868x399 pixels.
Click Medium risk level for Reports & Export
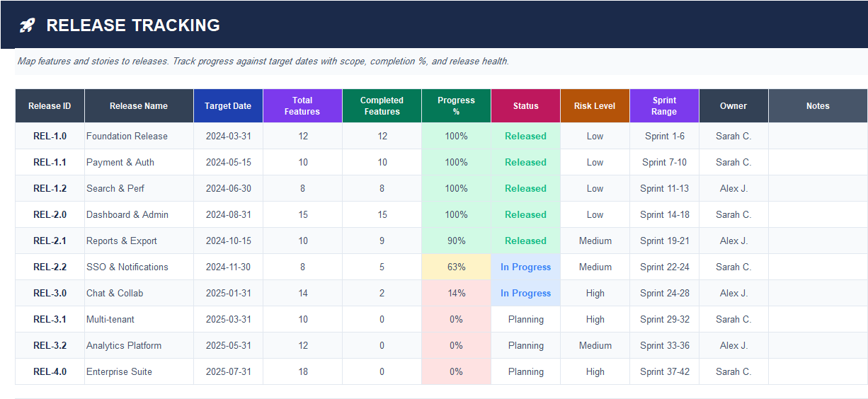pyautogui.click(x=595, y=241)
